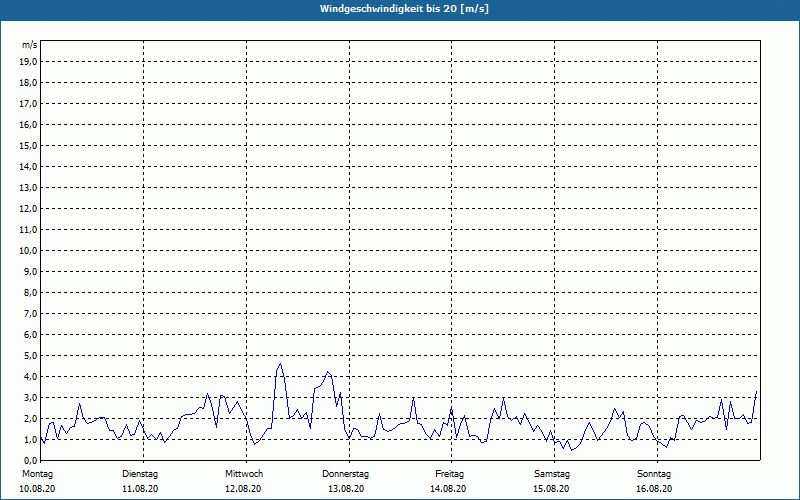
Task: Click the '0,0' y-axis tick label
Action: (x=29, y=460)
